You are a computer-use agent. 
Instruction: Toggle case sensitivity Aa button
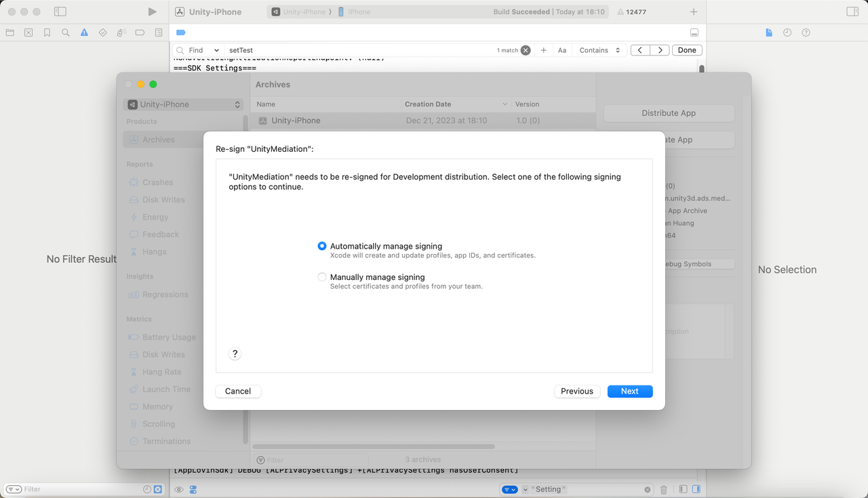[x=562, y=50]
